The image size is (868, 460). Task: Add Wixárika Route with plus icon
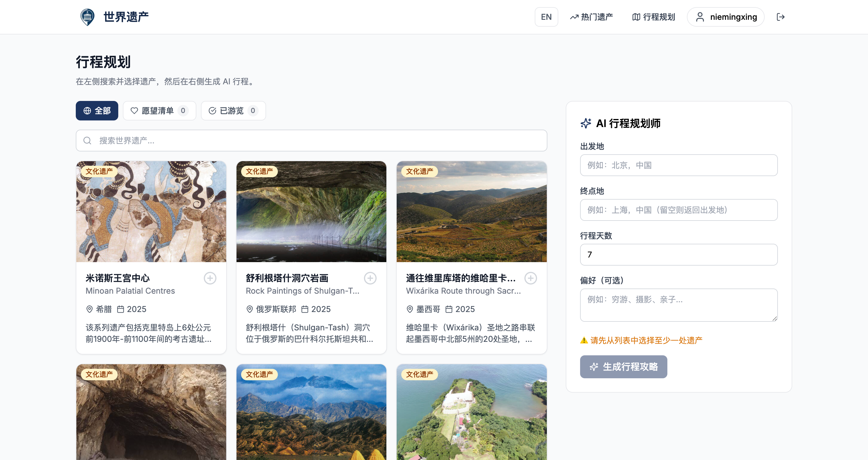(530, 278)
